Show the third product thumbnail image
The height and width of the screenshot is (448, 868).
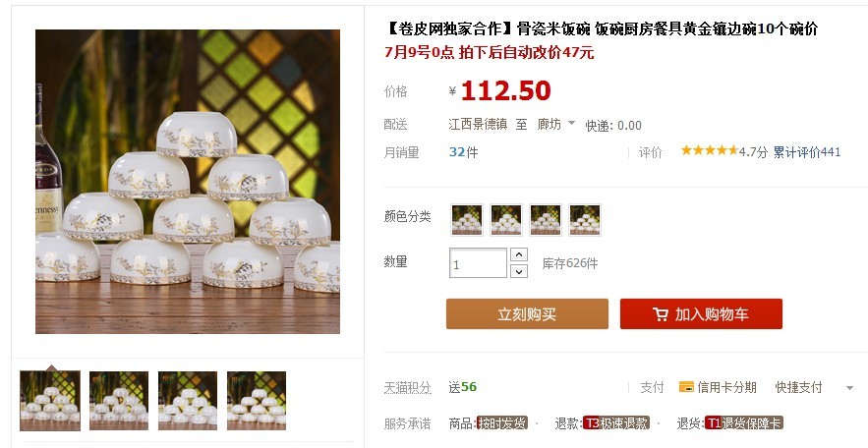pyautogui.click(x=188, y=401)
